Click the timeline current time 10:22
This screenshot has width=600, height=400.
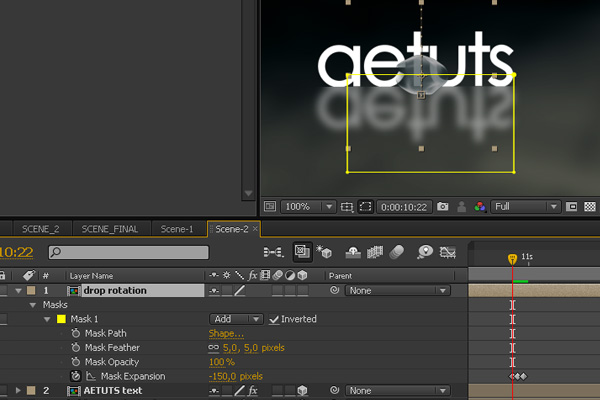click(16, 252)
